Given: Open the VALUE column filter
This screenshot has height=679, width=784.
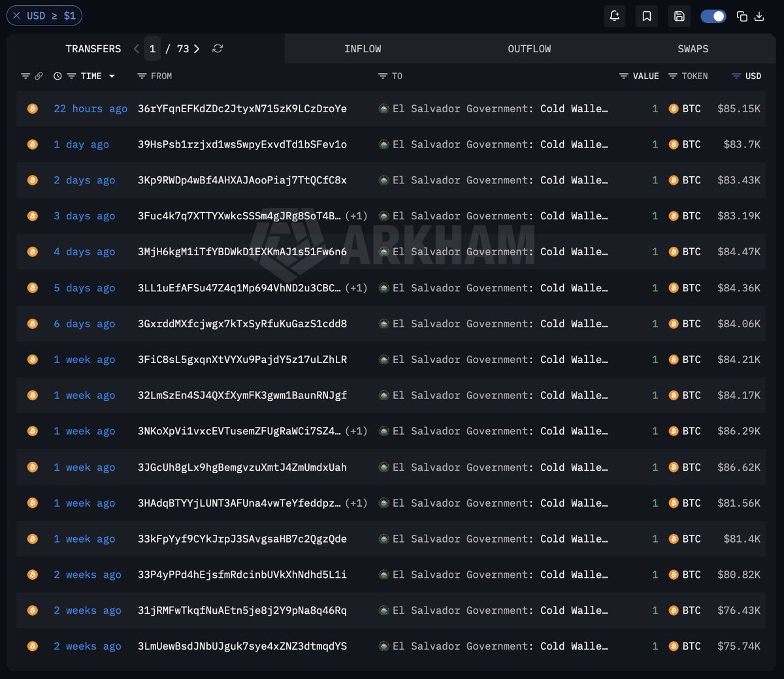Looking at the screenshot, I should [x=624, y=76].
